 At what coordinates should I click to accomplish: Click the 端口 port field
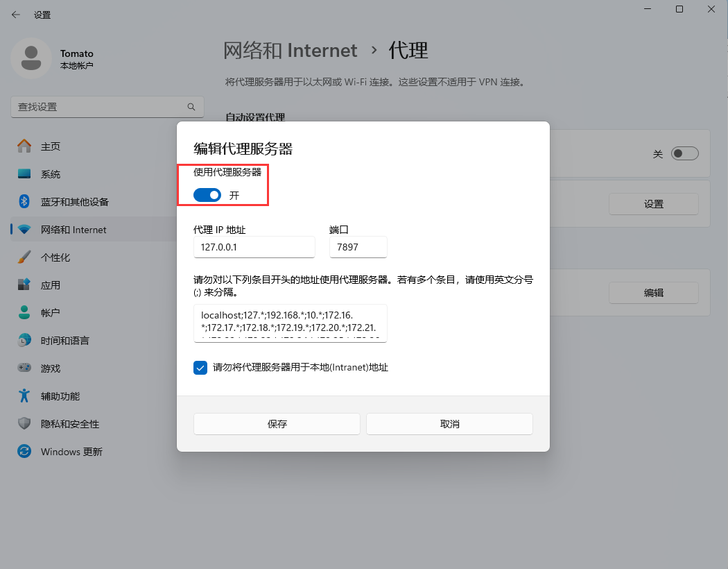click(x=358, y=247)
